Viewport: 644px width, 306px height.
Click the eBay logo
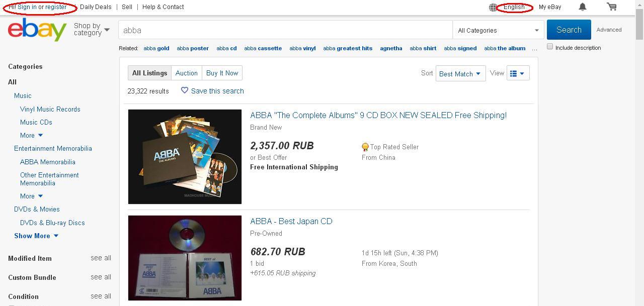click(x=37, y=30)
